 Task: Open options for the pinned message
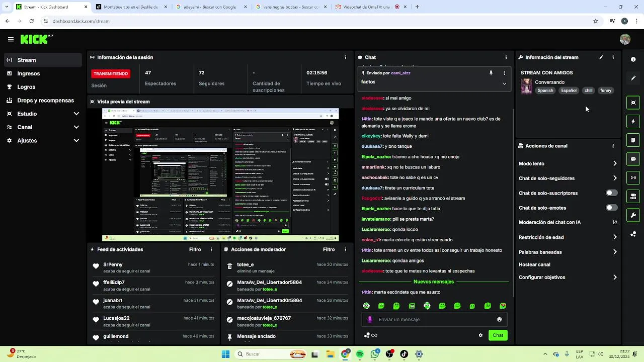pos(504,73)
